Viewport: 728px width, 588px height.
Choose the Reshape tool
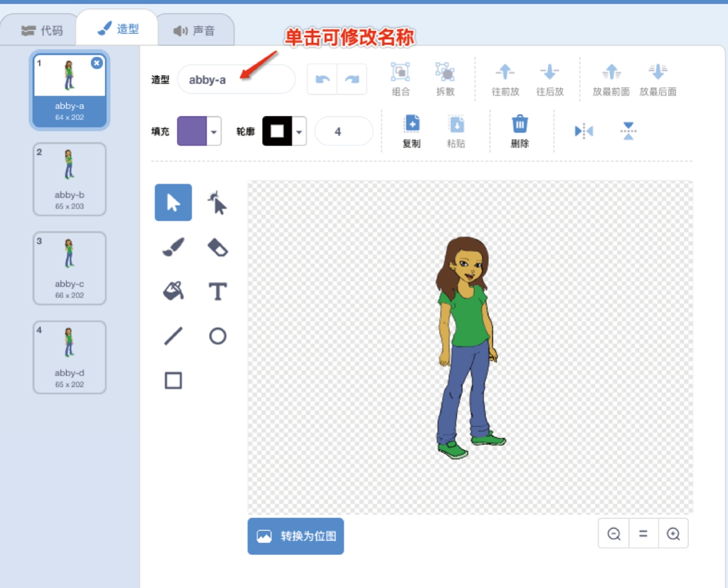[x=217, y=203]
